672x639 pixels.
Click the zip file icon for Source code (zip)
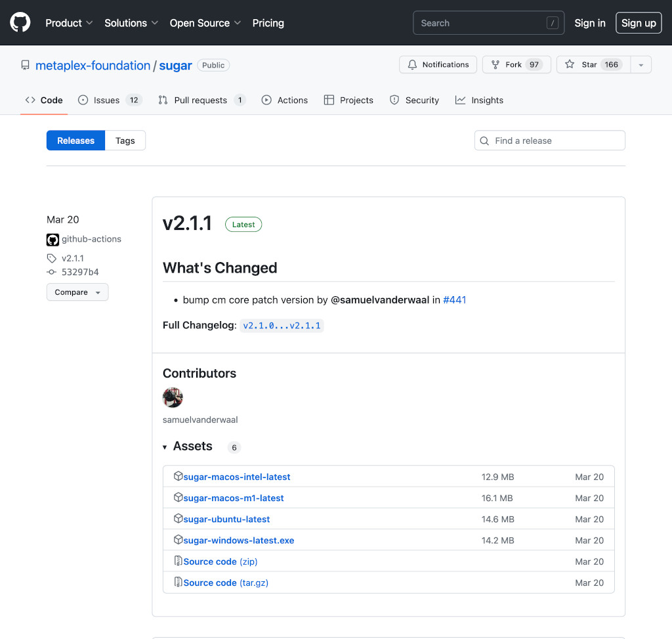[178, 560]
